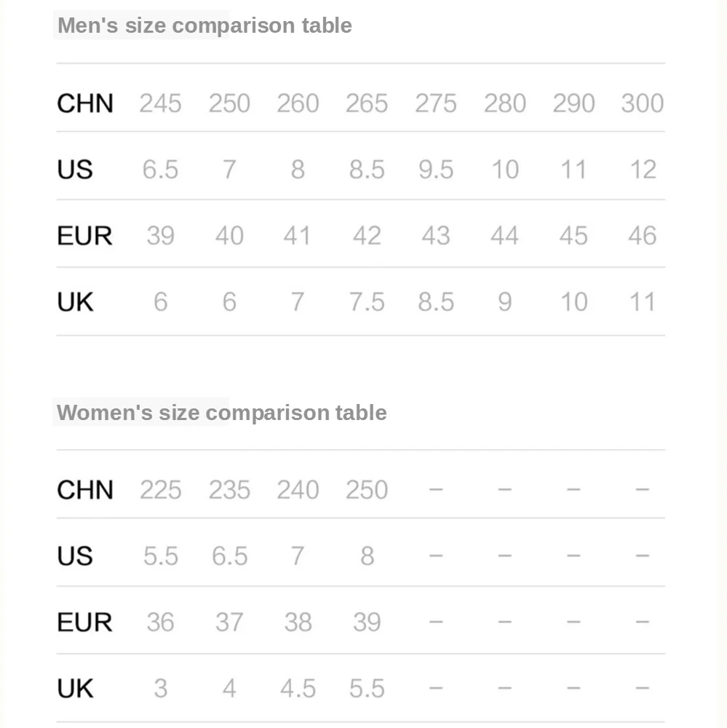Click the men's EUR row label
The width and height of the screenshot is (727, 728).
[x=84, y=235]
